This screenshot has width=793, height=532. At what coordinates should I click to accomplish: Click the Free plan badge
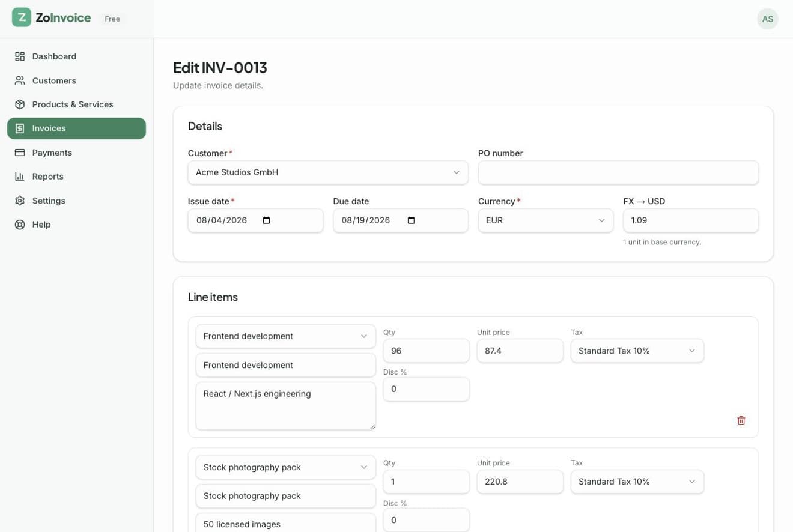click(112, 19)
